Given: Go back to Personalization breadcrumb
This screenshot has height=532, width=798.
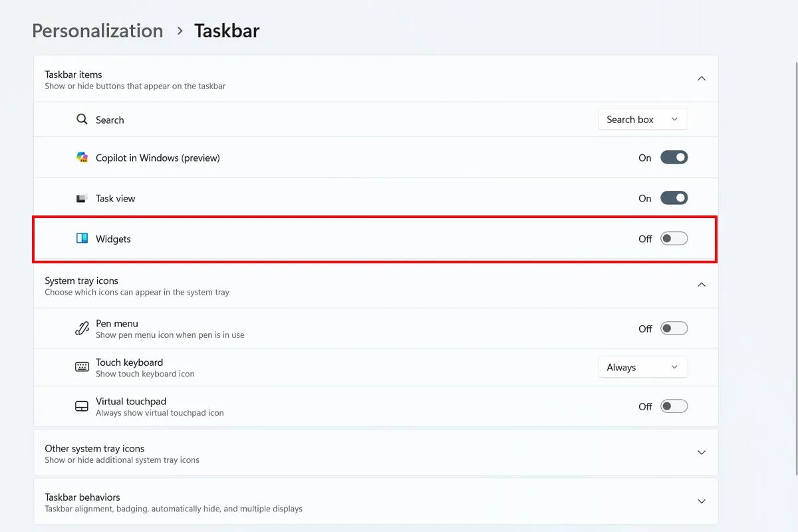Looking at the screenshot, I should (98, 31).
